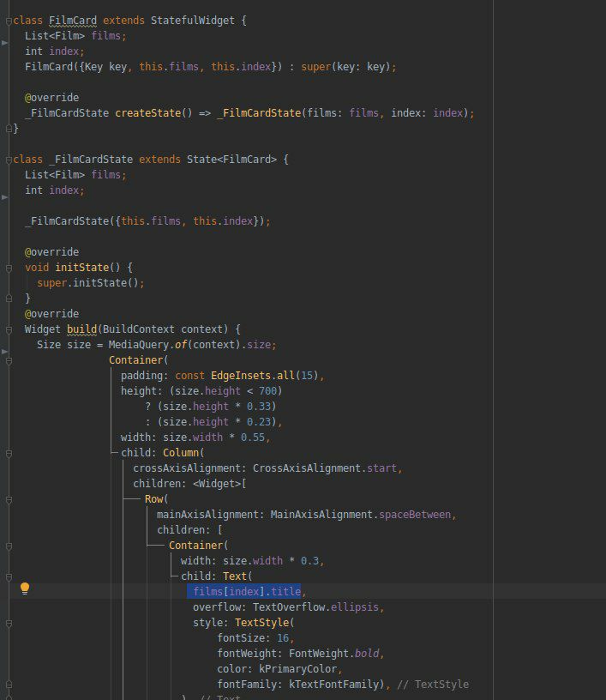Place cursor on createState method name
Image resolution: width=606 pixels, height=700 pixels.
point(147,113)
